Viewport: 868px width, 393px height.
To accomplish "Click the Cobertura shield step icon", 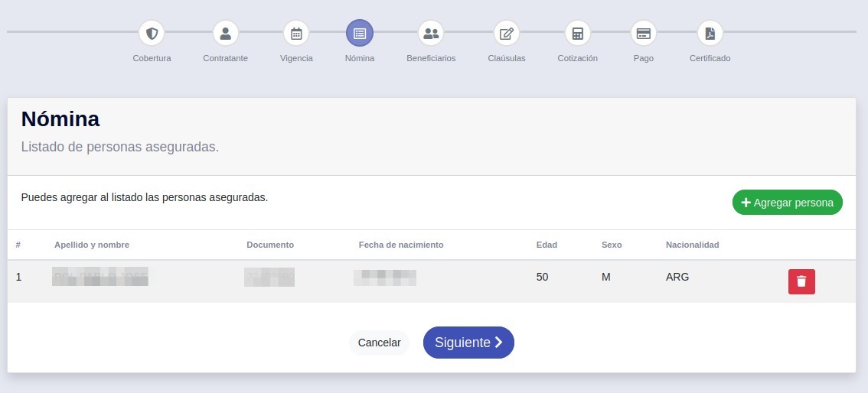I will click(x=152, y=33).
